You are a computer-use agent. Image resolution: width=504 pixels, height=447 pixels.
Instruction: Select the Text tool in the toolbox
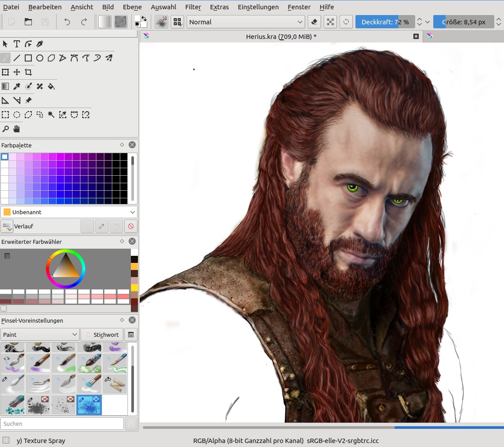[x=17, y=44]
